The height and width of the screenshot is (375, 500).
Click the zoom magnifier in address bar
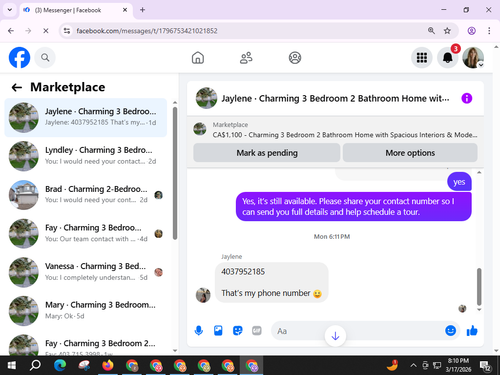[431, 31]
